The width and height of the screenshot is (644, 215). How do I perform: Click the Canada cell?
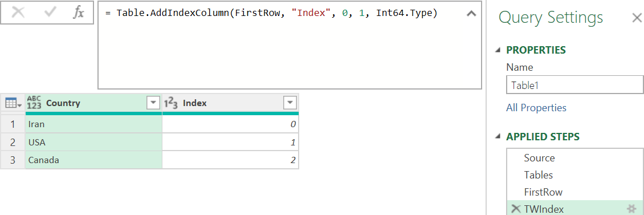pos(93,160)
